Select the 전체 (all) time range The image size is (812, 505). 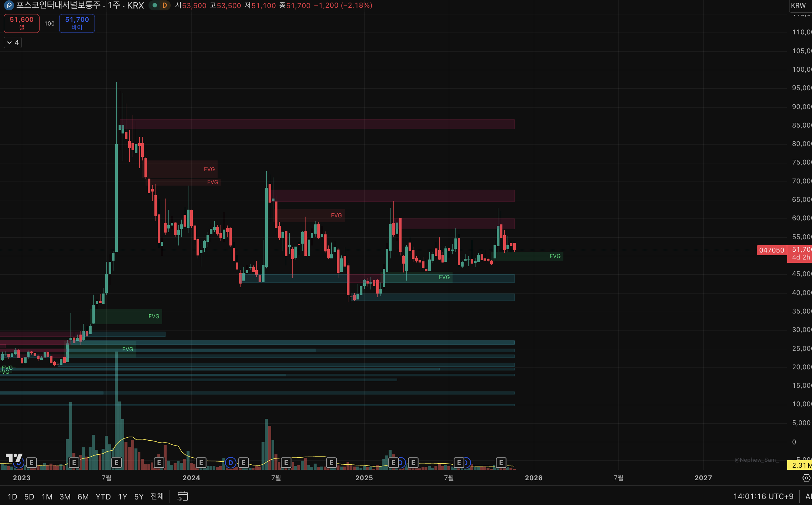coord(157,496)
